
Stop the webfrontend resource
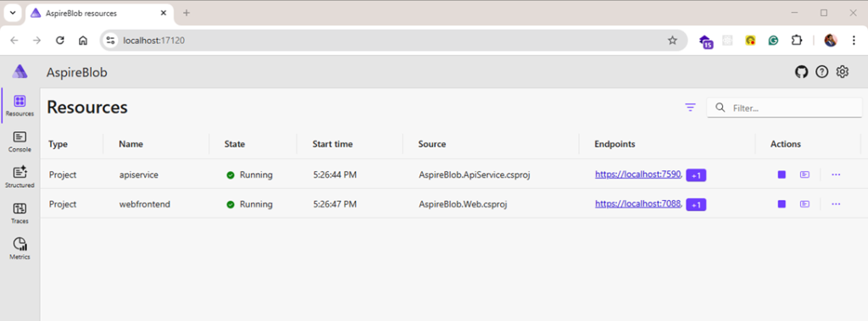pos(782,203)
